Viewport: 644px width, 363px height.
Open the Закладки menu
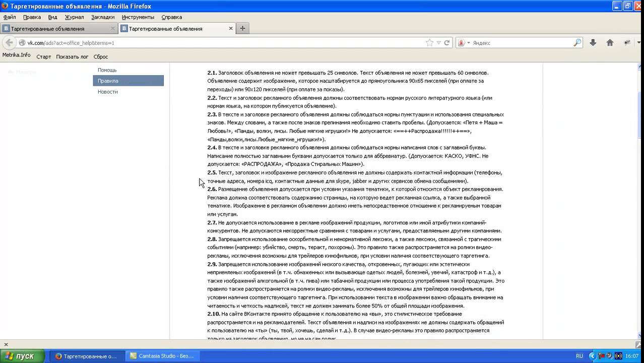[x=103, y=17]
